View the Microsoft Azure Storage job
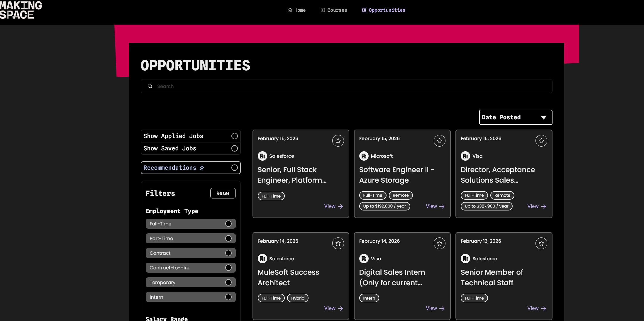644x321 pixels. (x=435, y=206)
